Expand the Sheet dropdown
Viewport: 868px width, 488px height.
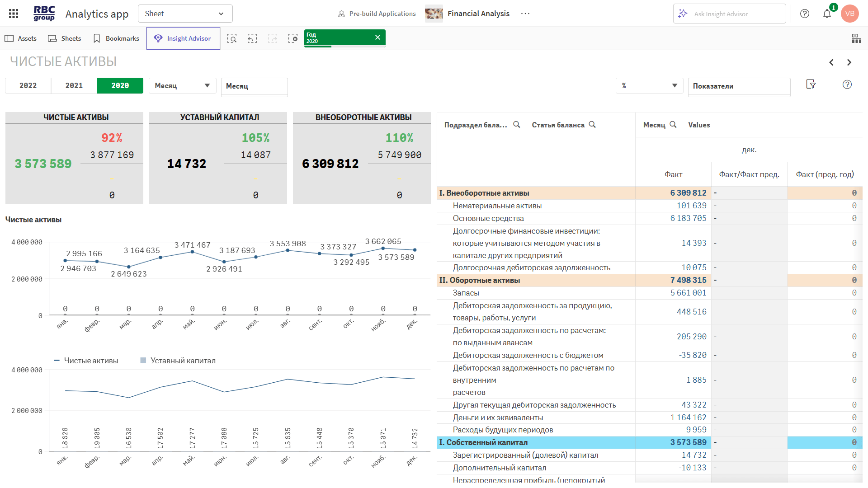(x=185, y=14)
